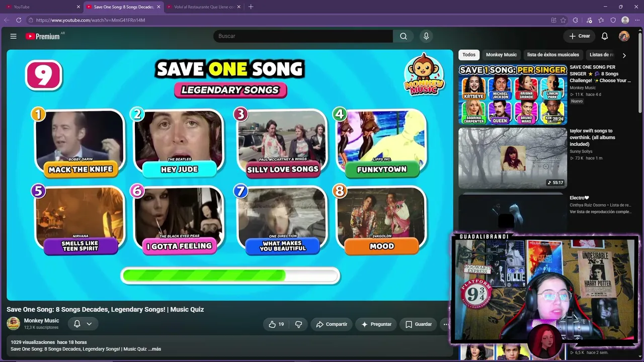Go back using the browser back arrow

pos(7,20)
